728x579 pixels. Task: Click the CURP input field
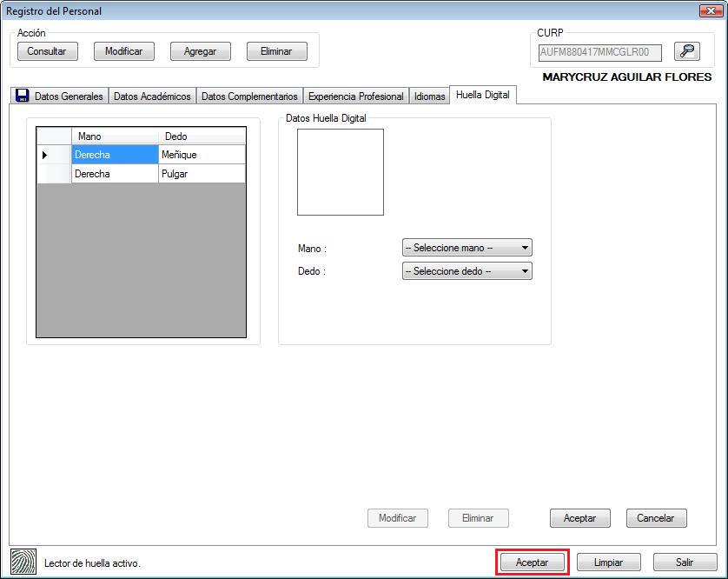click(x=599, y=52)
